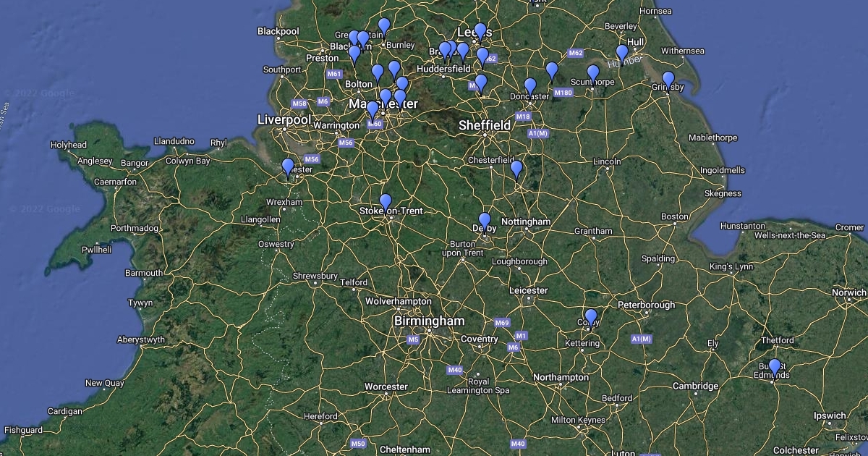Click the pin near Hull on the Humber
Image resolution: width=868 pixels, height=456 pixels.
point(622,54)
